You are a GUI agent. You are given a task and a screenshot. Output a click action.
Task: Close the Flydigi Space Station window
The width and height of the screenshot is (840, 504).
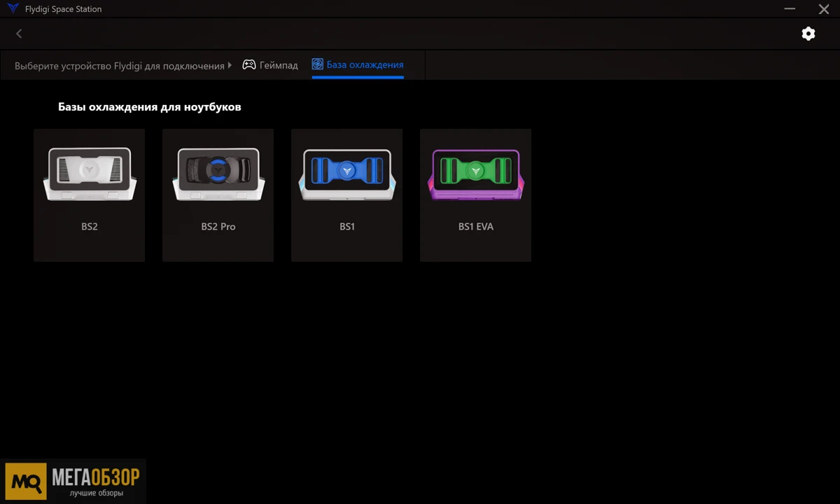pyautogui.click(x=824, y=9)
